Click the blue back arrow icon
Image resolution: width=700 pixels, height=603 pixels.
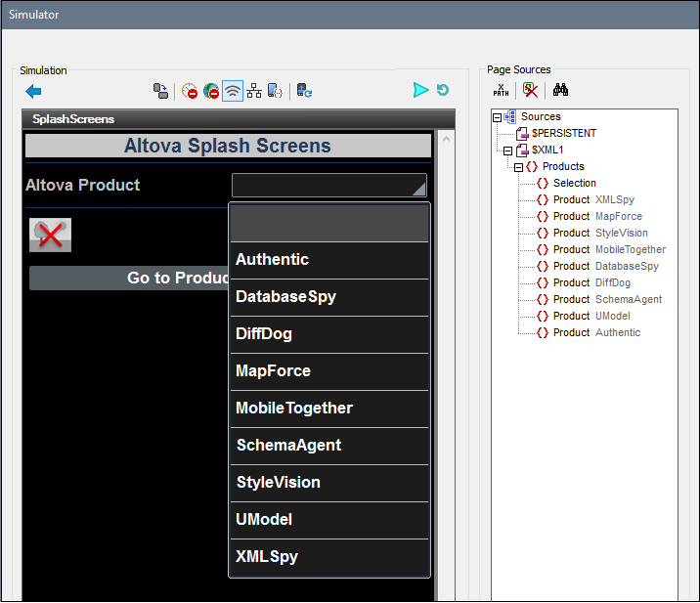pyautogui.click(x=33, y=91)
